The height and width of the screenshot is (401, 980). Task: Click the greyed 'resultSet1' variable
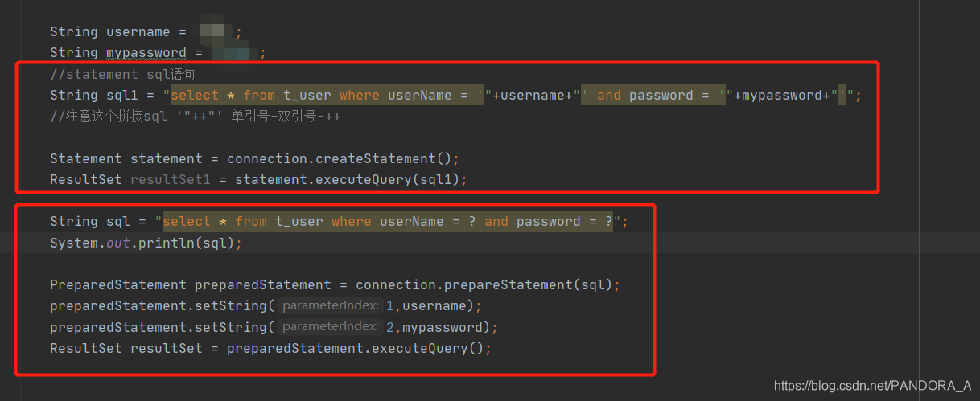point(171,180)
